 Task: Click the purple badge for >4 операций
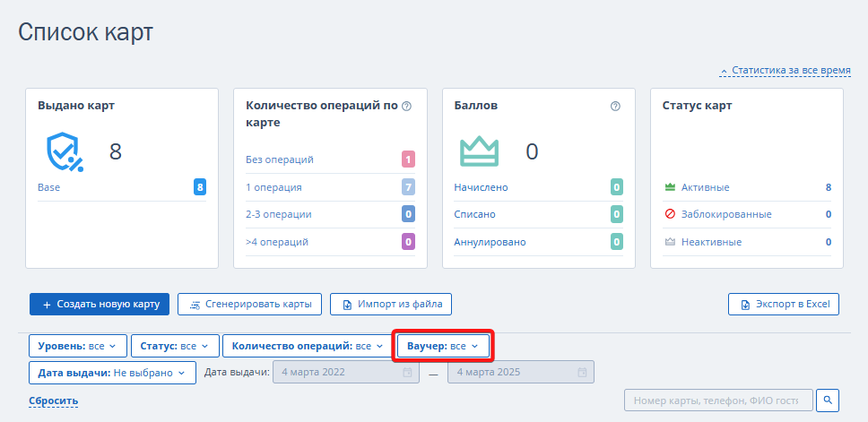[408, 242]
